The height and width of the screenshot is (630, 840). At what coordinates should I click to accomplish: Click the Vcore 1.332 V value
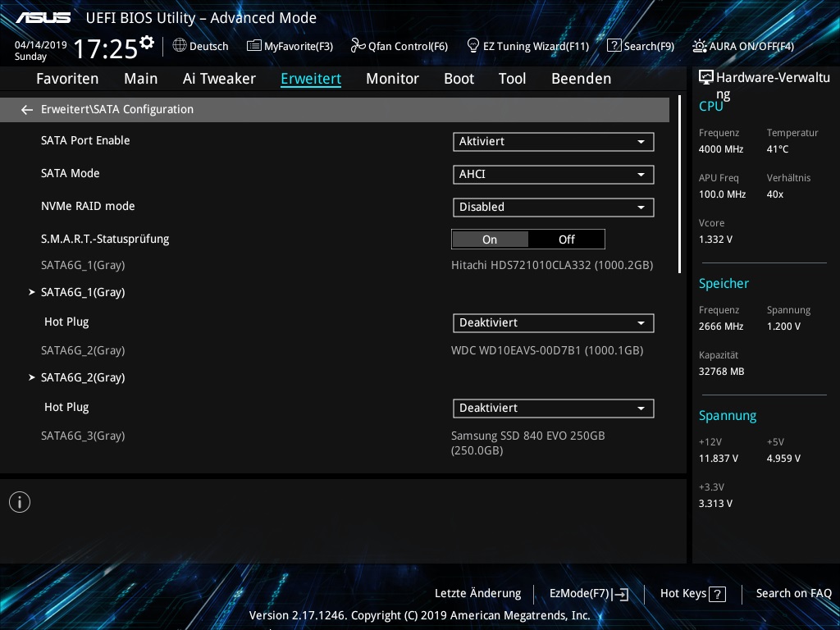point(715,240)
